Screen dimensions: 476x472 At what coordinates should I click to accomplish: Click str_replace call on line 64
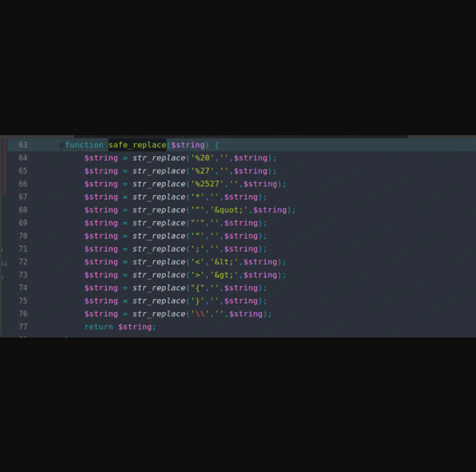pyautogui.click(x=158, y=158)
